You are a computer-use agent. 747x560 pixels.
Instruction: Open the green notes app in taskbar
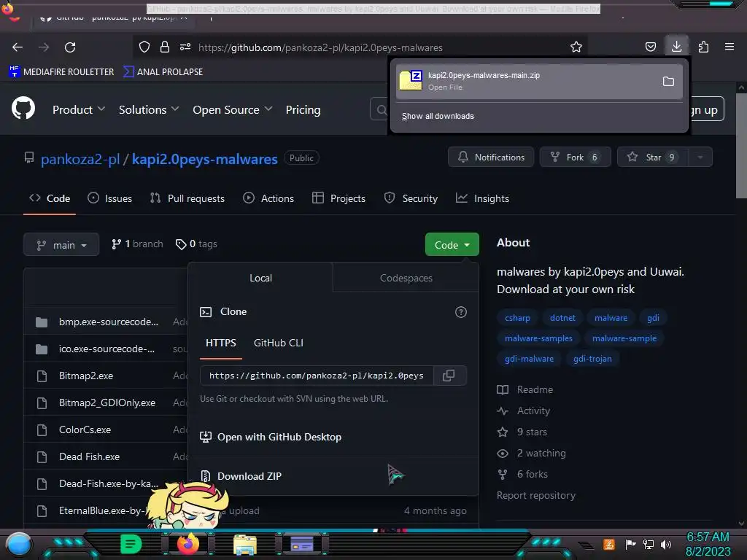[x=131, y=544]
